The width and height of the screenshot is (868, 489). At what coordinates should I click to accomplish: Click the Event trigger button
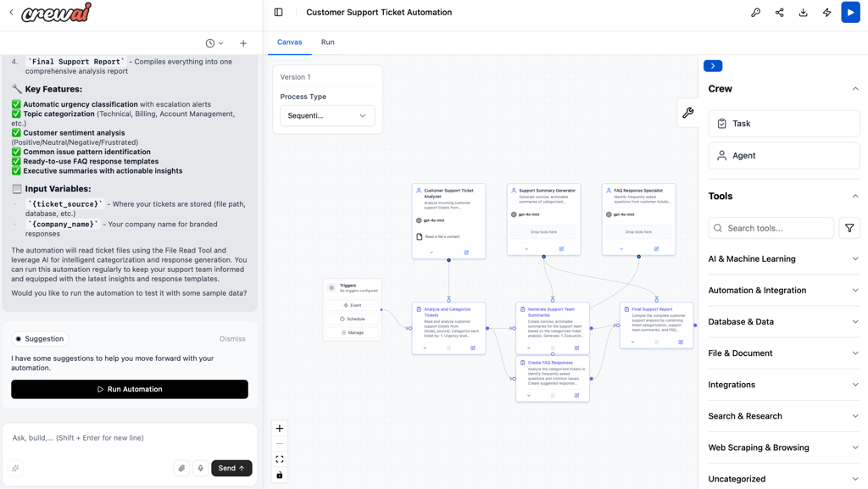(353, 305)
